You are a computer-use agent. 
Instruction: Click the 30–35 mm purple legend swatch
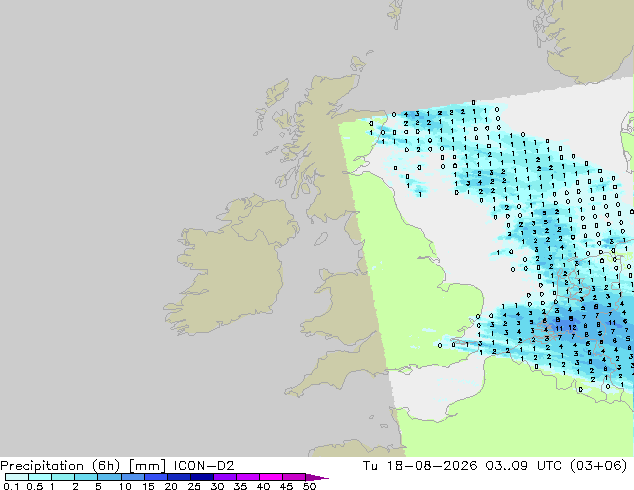click(225, 477)
